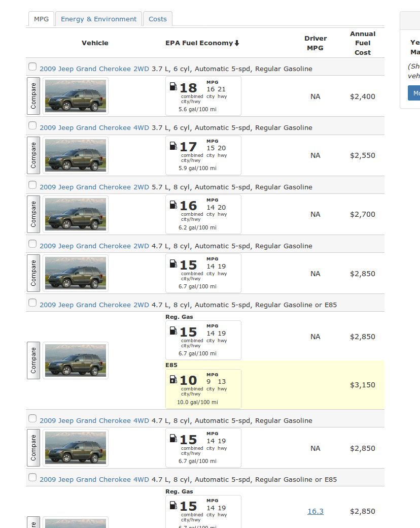Open vehicle photo for 2WD 4.7 L gasoline only
420x528 pixels.
(76, 273)
